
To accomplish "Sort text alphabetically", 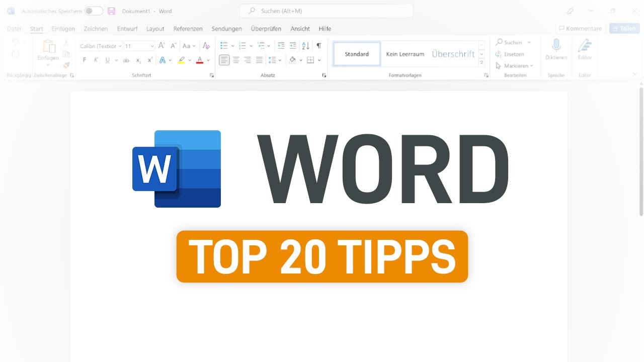I will pyautogui.click(x=305, y=46).
